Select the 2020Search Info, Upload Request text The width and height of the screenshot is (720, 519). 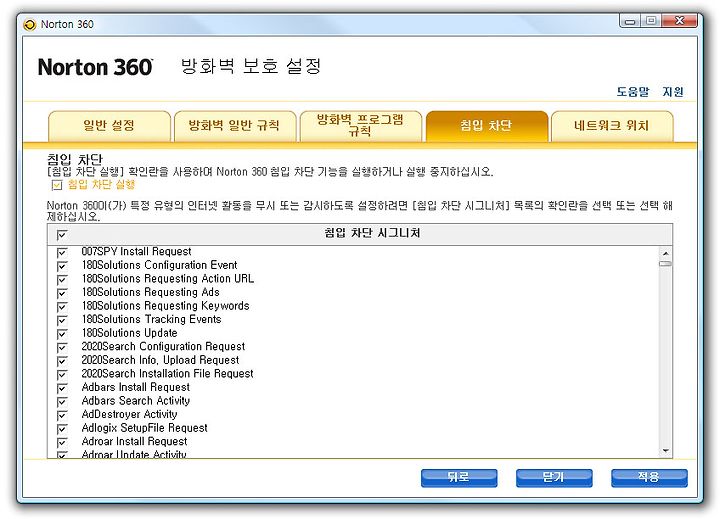coord(160,360)
